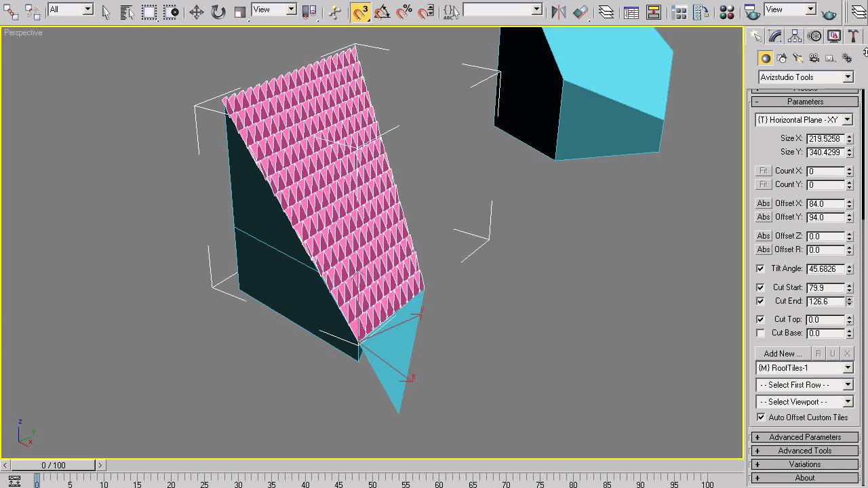Image resolution: width=868 pixels, height=488 pixels.
Task: Toggle the Percent Snap
Action: 404,12
